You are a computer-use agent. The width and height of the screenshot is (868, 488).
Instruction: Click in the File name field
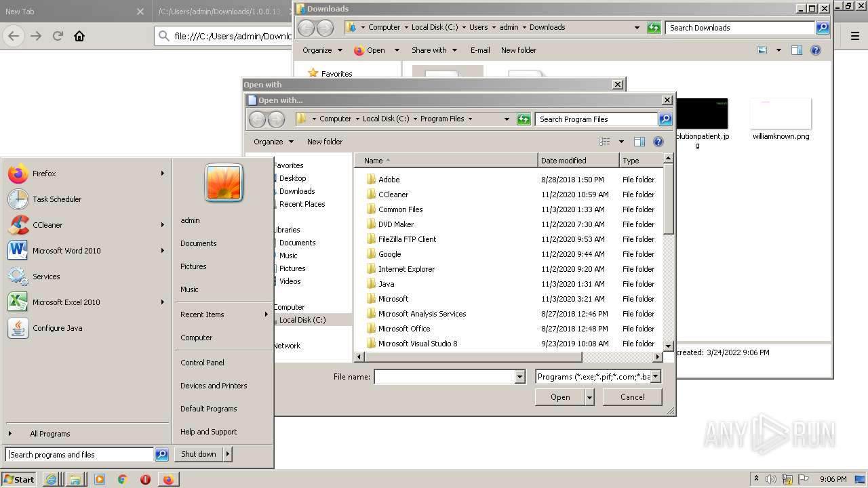click(445, 377)
